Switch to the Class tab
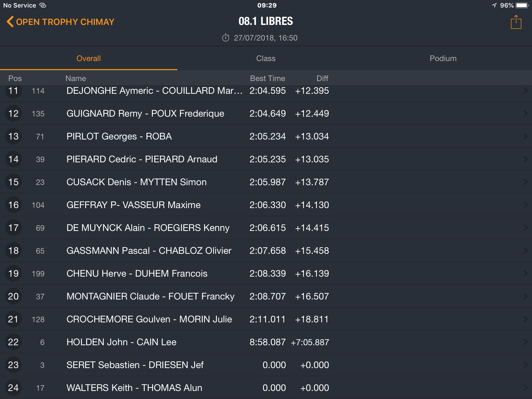 coord(266,58)
